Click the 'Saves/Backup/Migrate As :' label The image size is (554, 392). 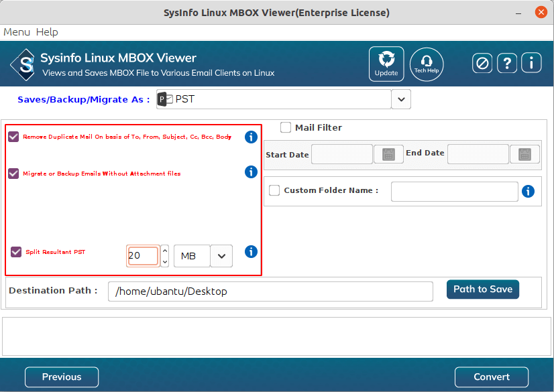(84, 99)
